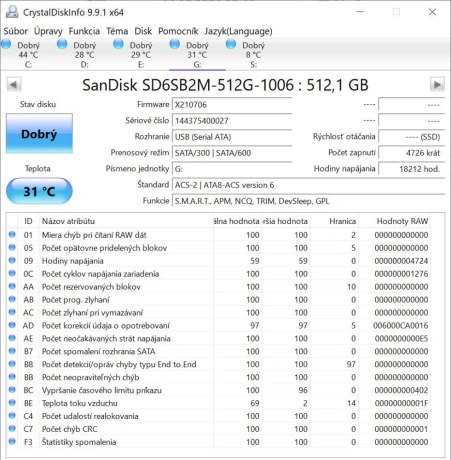The image size is (451, 460).
Task: Open the Téma menu
Action: (x=117, y=31)
